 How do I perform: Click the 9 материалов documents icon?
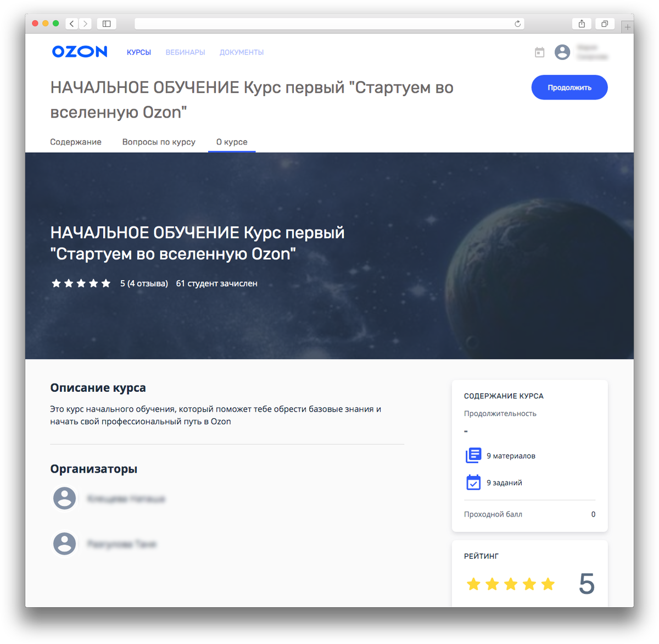click(x=473, y=456)
